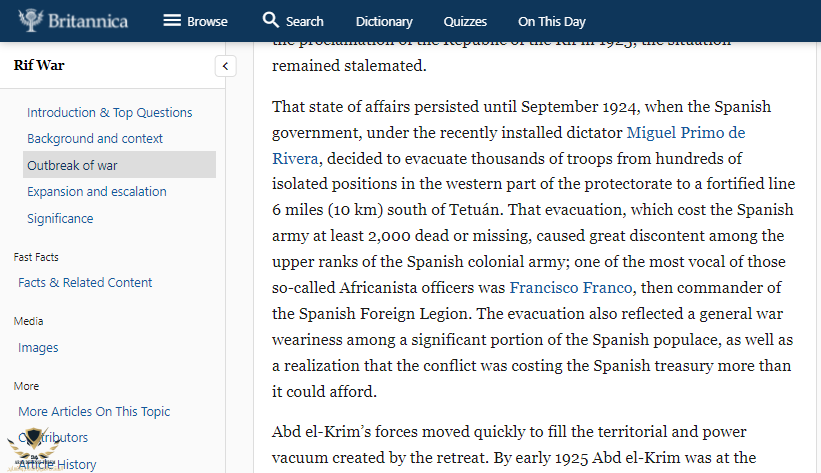Collapse the sidebar with the chevron button

226,66
